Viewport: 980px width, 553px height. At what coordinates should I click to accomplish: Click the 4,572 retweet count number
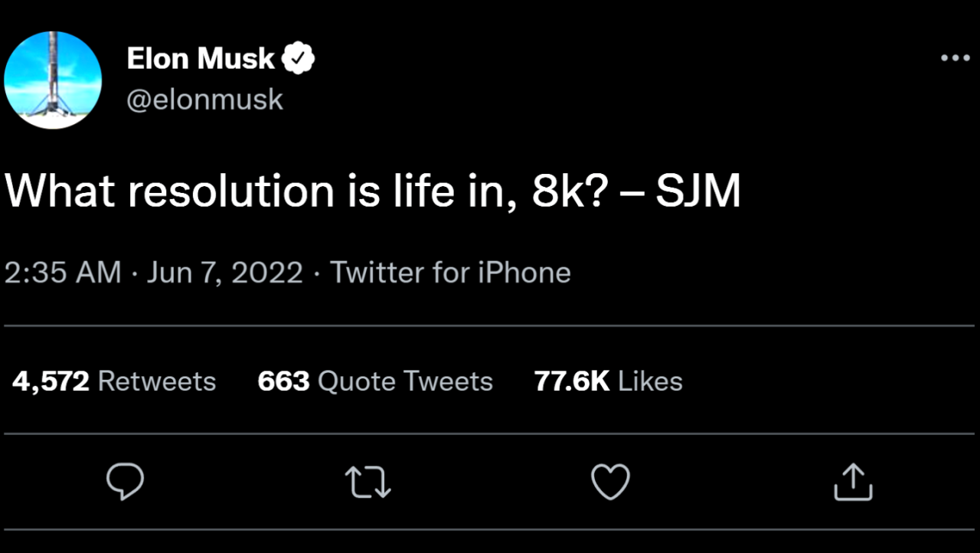point(51,381)
